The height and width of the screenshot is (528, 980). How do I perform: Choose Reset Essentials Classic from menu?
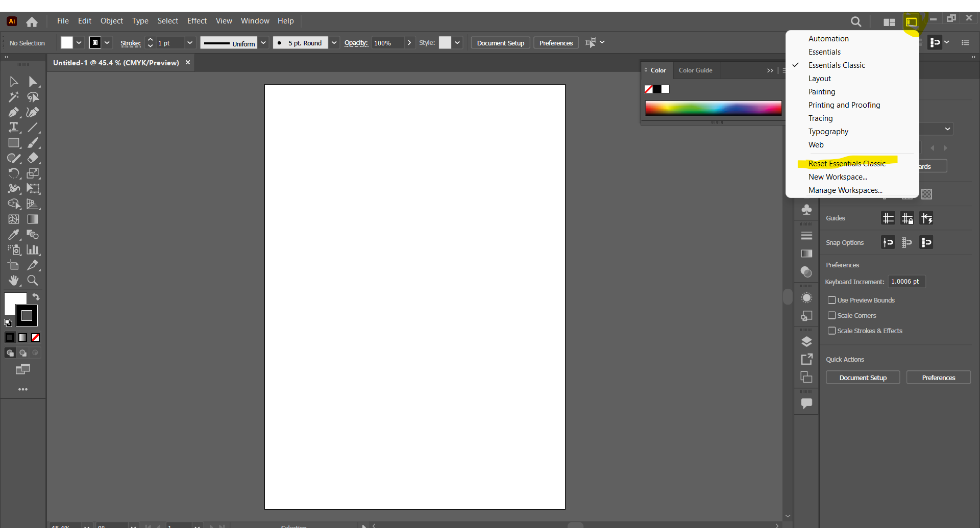[847, 164]
